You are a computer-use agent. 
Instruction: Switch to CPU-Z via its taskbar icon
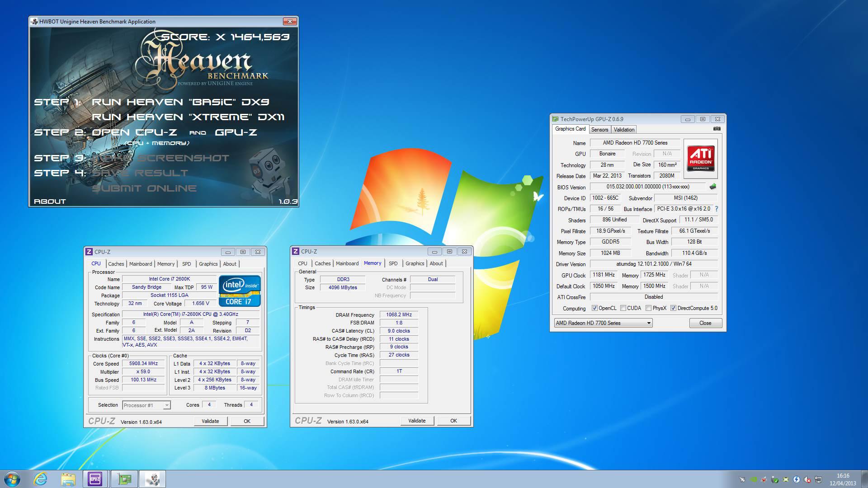[95, 479]
